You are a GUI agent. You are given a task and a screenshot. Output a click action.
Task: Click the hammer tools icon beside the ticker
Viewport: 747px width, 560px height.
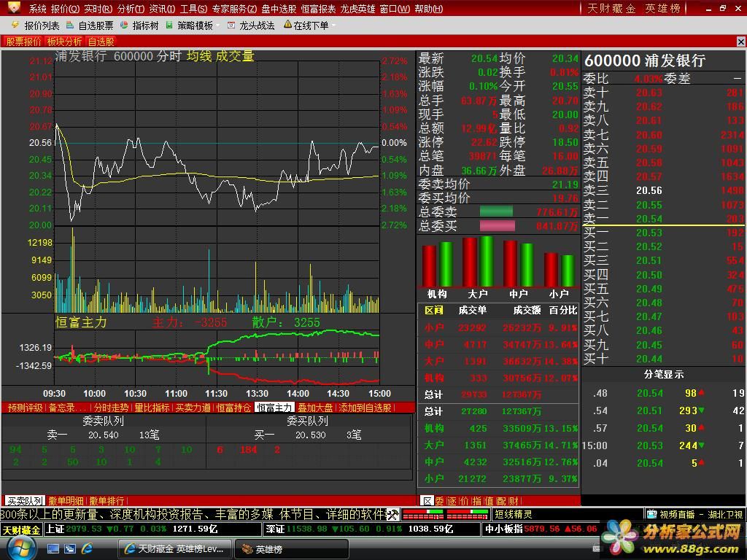tap(392, 514)
